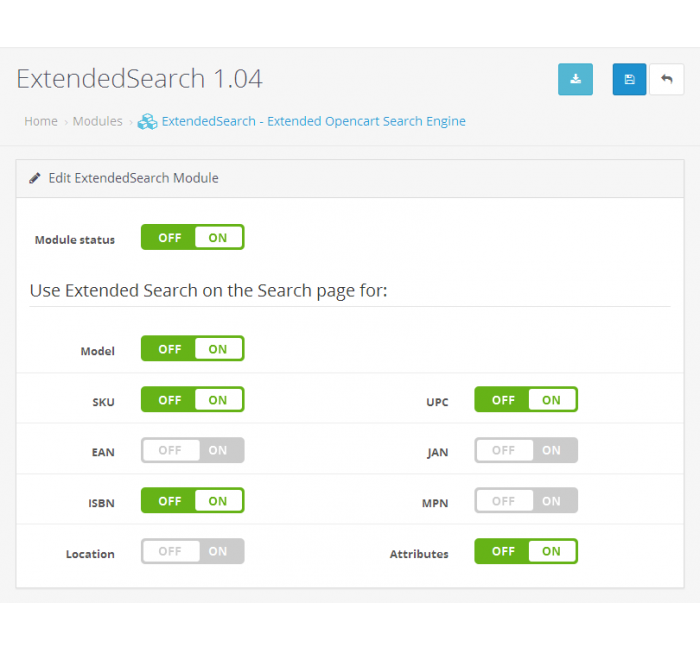Screen dimensions: 700x650
Task: Click the ExtendedSearch cubes icon in breadcrumb
Action: click(x=147, y=121)
